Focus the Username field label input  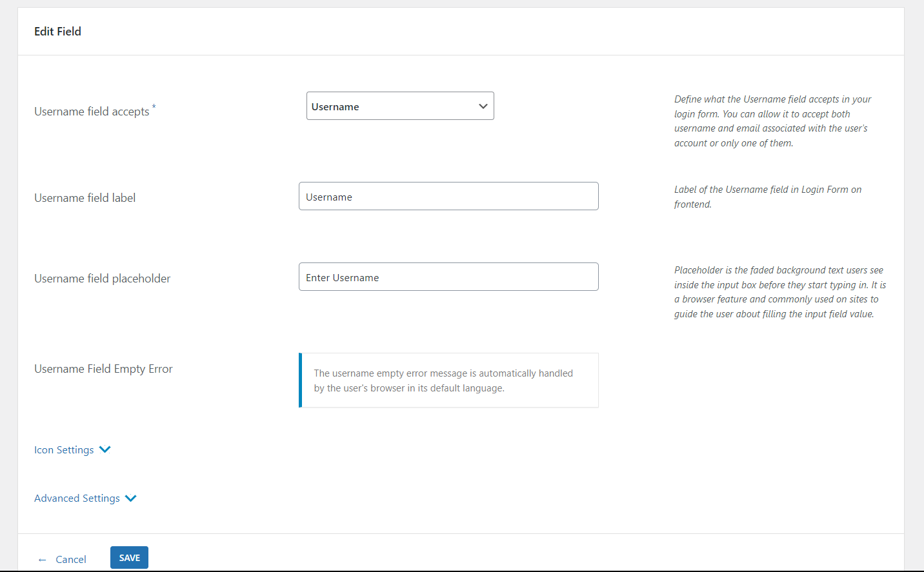pyautogui.click(x=448, y=196)
